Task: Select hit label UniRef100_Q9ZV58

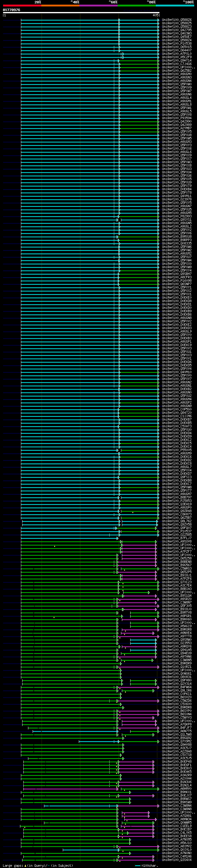Action: point(177,524)
